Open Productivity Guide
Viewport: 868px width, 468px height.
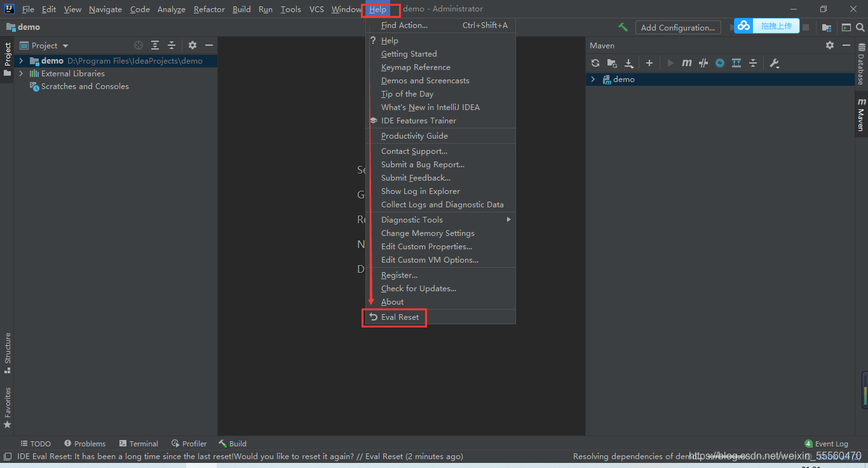click(x=440, y=136)
